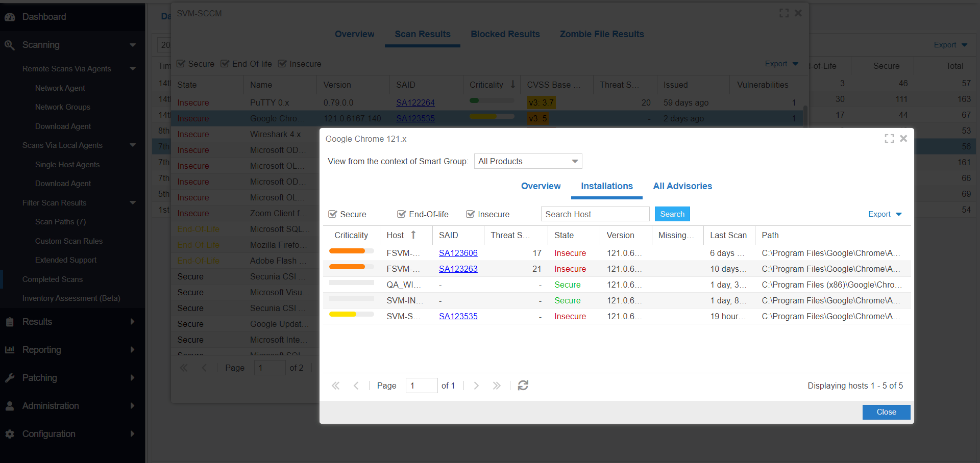Open the Overview tab in the Chrome dialog
The height and width of the screenshot is (463, 980).
click(x=541, y=186)
